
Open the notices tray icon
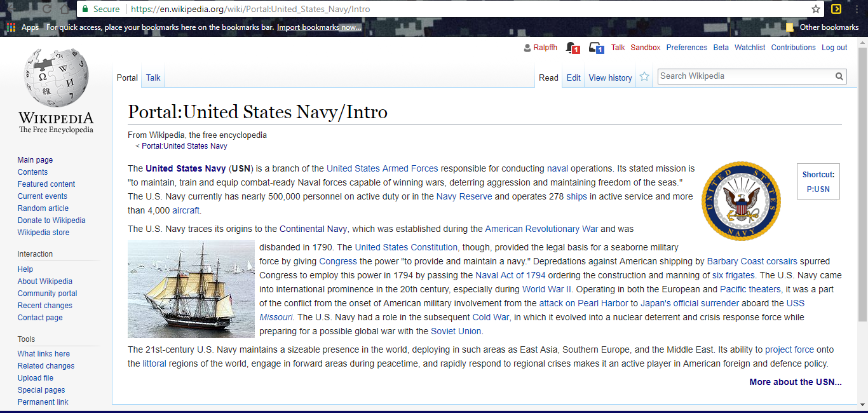596,48
